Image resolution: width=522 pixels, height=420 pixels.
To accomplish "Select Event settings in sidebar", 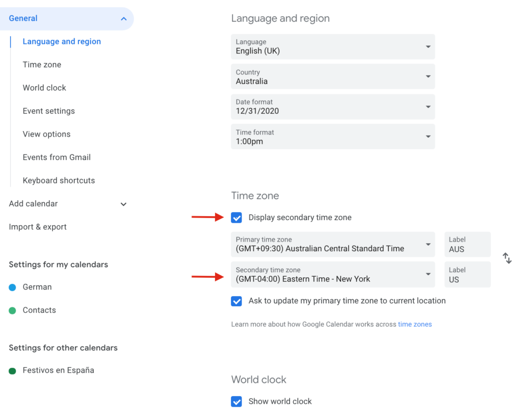I will click(48, 111).
